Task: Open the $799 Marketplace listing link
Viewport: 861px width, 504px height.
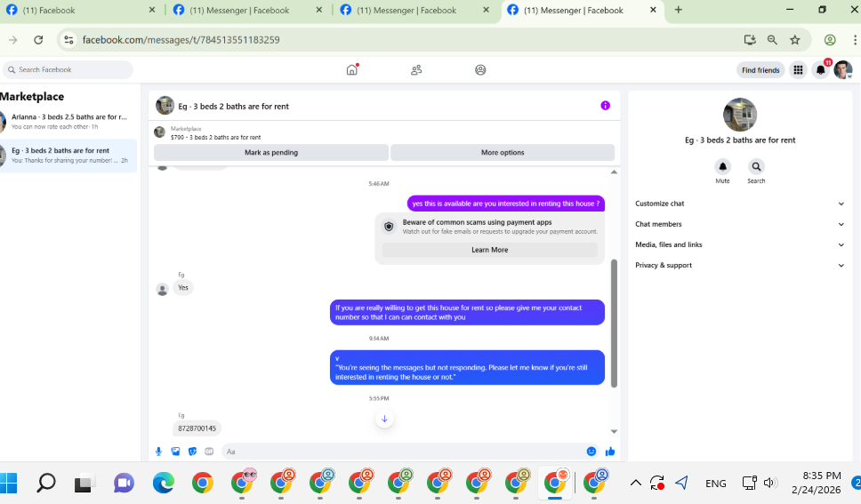Action: [216, 137]
